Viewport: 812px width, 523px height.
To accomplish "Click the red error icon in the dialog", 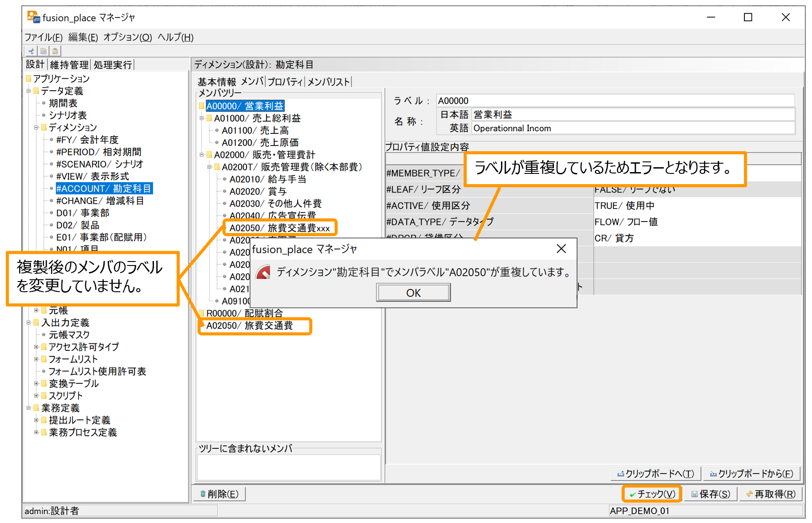I will pyautogui.click(x=263, y=272).
